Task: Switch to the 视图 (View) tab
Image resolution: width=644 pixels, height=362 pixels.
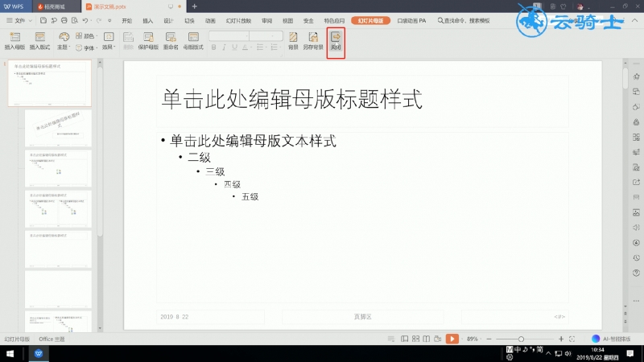Action: pos(287,21)
